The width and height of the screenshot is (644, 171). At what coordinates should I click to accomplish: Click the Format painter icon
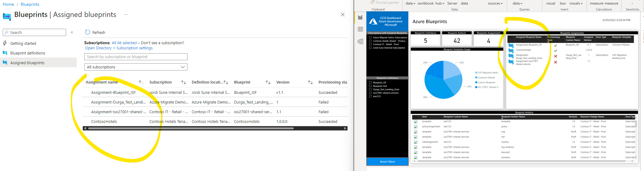click(372, 2)
